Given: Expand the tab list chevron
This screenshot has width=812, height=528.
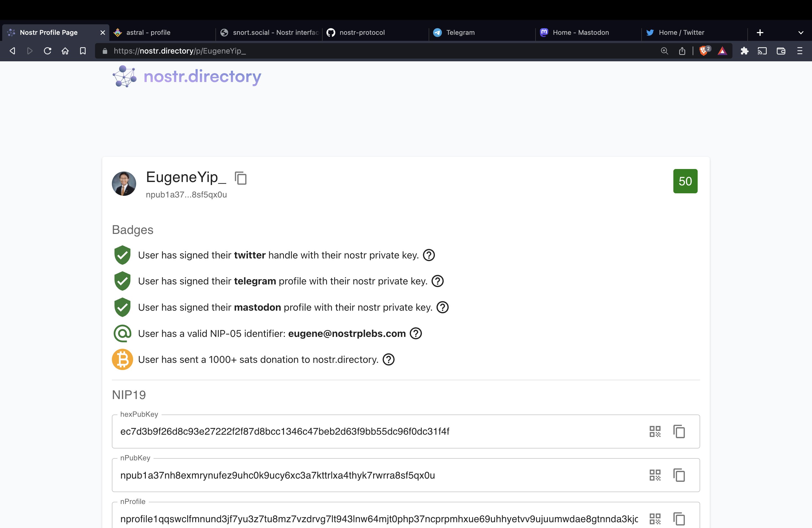Looking at the screenshot, I should [x=801, y=33].
